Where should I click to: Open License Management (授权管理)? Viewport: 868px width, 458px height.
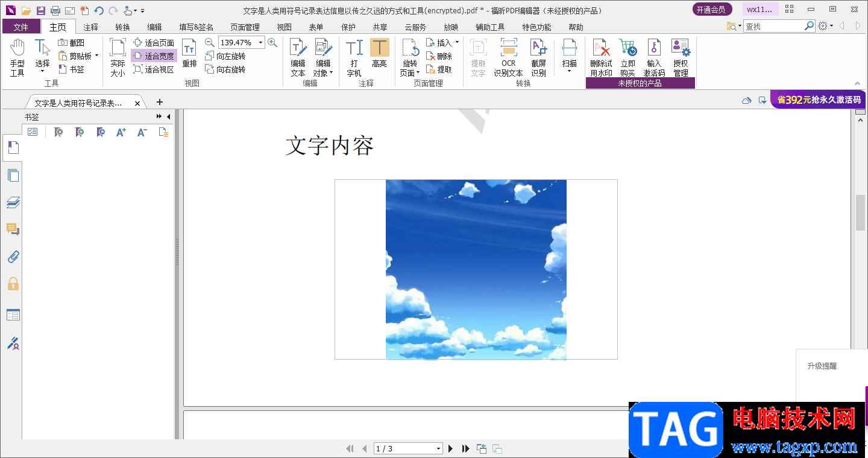tap(681, 58)
